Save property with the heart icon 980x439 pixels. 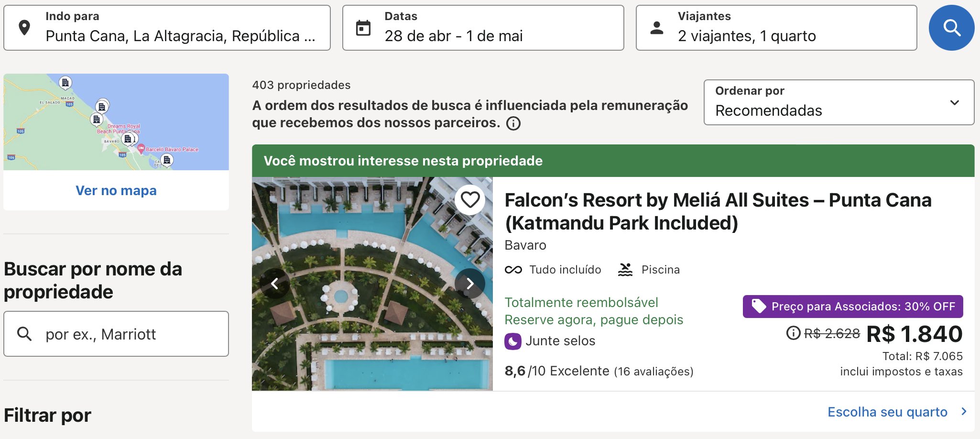[470, 199]
